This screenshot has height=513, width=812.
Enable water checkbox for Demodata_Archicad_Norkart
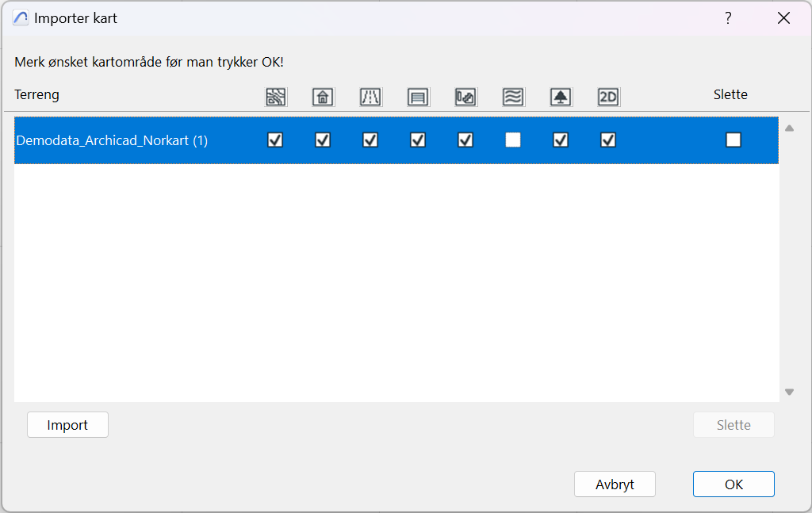(x=513, y=140)
